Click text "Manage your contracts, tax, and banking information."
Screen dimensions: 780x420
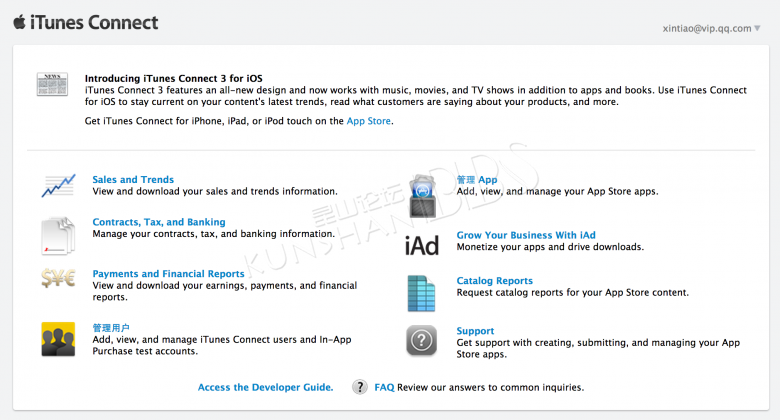click(x=214, y=233)
